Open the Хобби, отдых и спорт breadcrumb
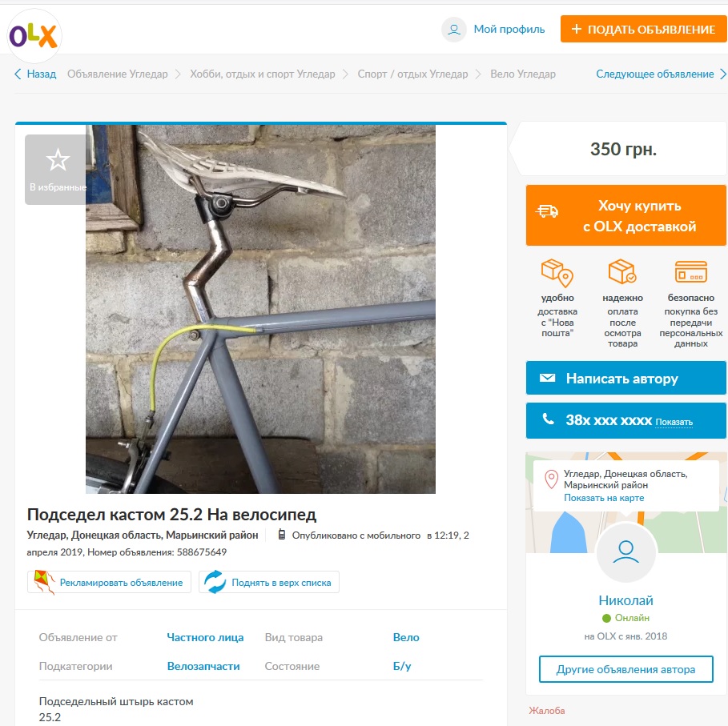Viewport: 728px width, 726px height. pos(263,74)
